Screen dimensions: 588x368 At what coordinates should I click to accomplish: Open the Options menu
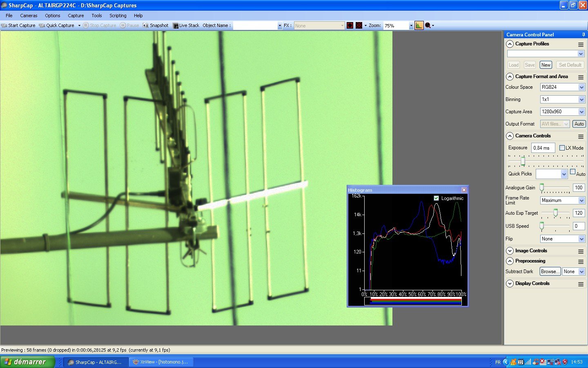click(x=53, y=16)
